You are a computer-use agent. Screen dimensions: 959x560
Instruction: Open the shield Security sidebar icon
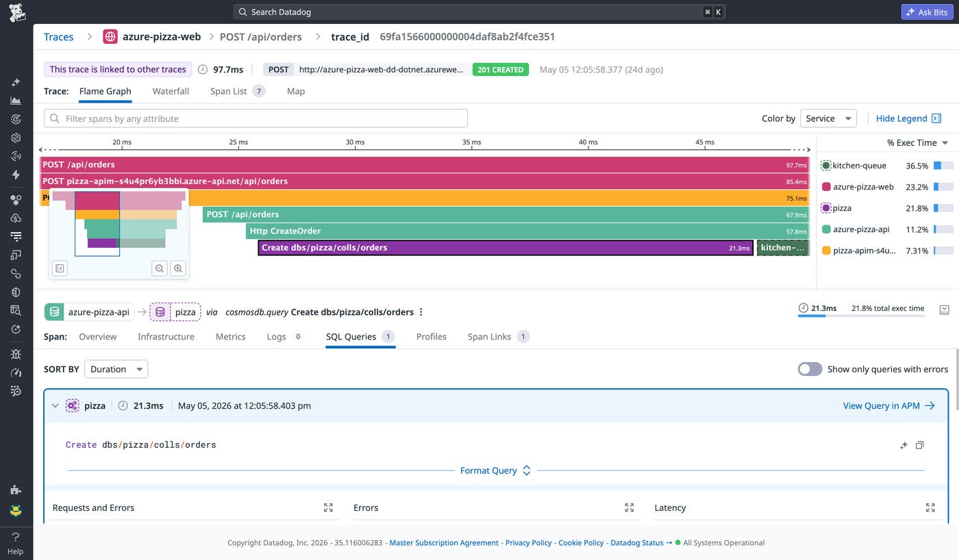click(16, 292)
